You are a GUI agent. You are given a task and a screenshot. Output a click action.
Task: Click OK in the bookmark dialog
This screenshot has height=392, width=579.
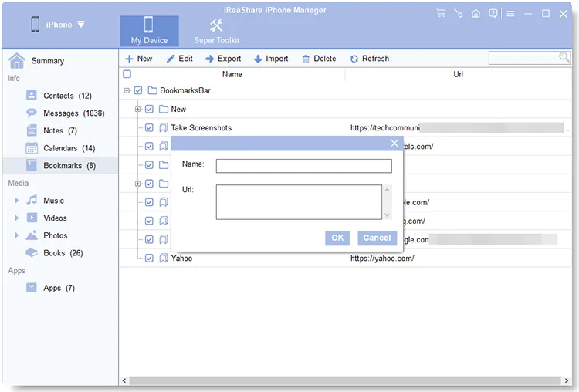tap(337, 238)
